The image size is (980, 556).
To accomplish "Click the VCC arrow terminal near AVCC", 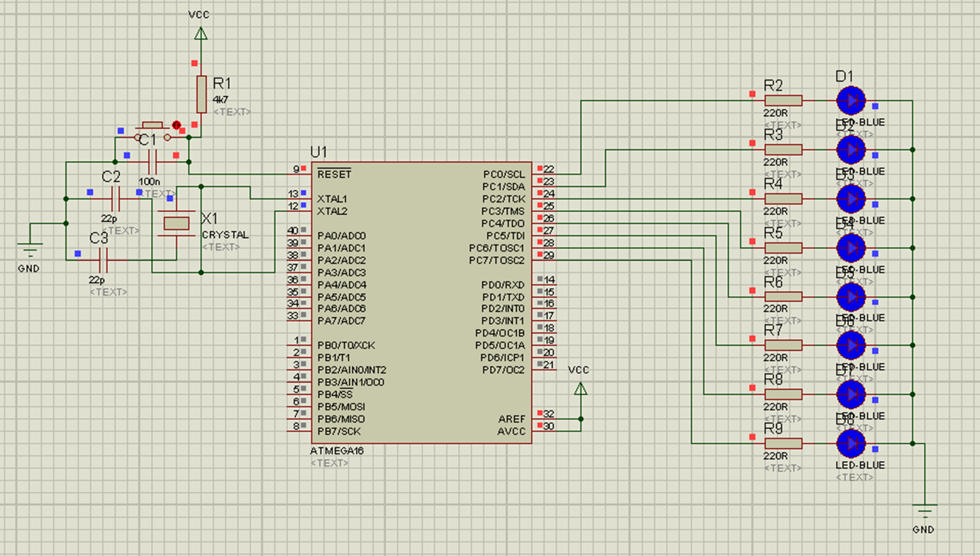I will (x=580, y=389).
